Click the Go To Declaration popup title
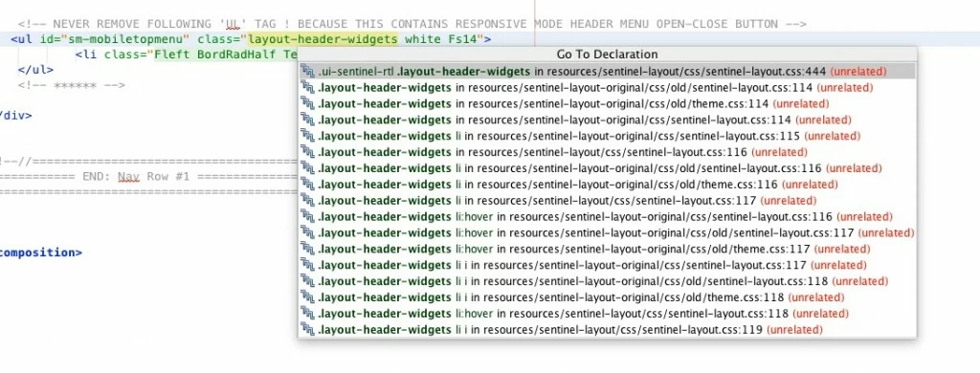 (x=607, y=55)
